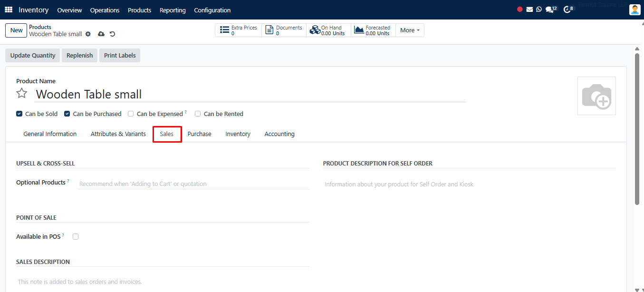Click the gear actions icon beside product name
The width and height of the screenshot is (644, 292).
88,34
